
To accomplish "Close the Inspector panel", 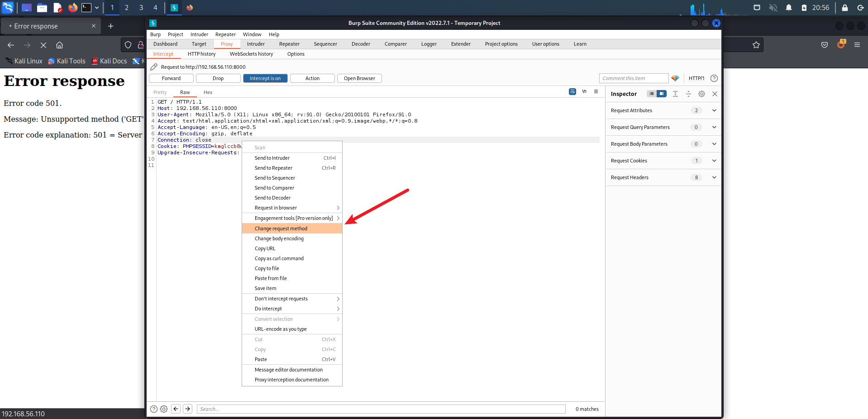I will 715,94.
